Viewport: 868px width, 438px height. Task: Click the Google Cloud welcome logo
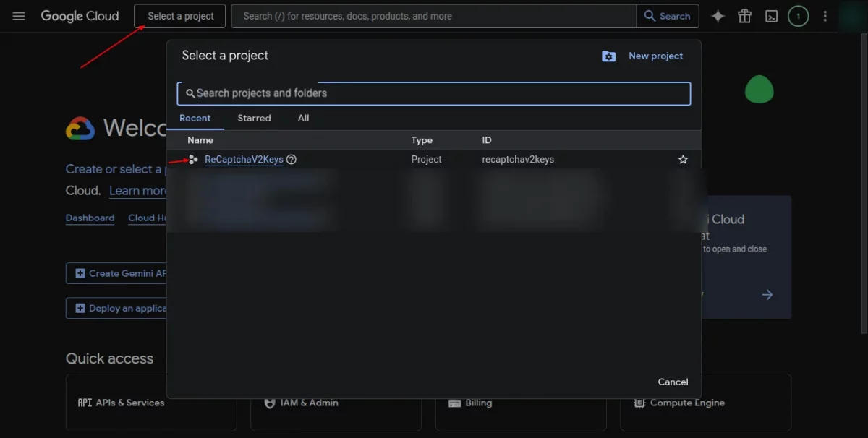(x=80, y=129)
